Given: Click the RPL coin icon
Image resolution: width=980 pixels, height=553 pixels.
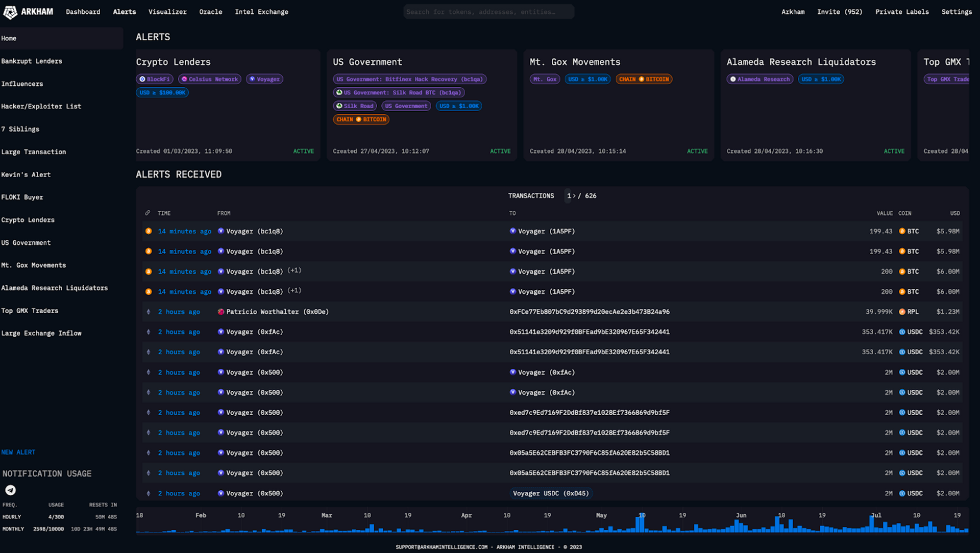Looking at the screenshot, I should 902,312.
